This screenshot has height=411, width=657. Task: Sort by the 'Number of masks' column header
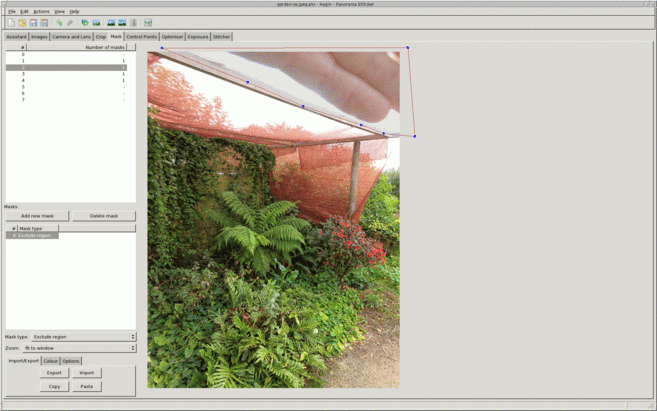77,47
